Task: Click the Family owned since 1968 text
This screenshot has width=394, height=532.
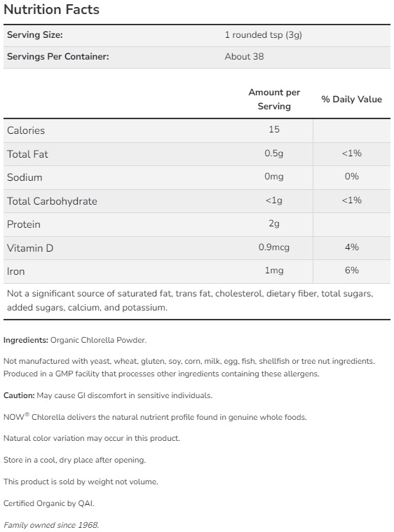Action: point(51,525)
